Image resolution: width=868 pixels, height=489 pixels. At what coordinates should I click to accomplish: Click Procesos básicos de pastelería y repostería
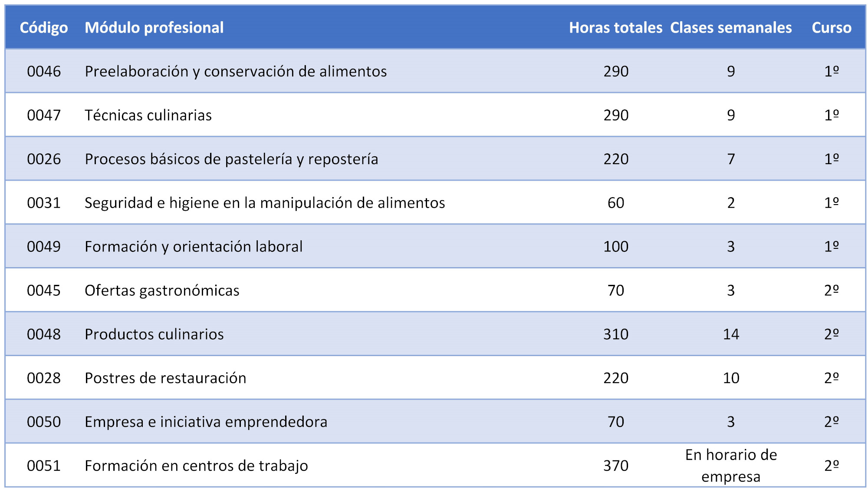click(x=231, y=159)
